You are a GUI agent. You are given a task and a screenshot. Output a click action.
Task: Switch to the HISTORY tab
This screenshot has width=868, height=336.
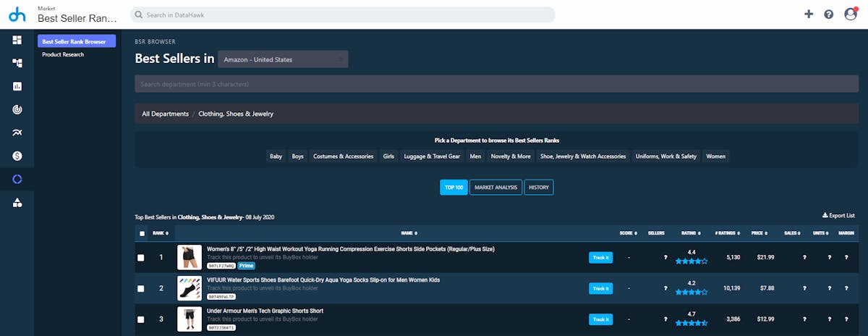pyautogui.click(x=539, y=188)
